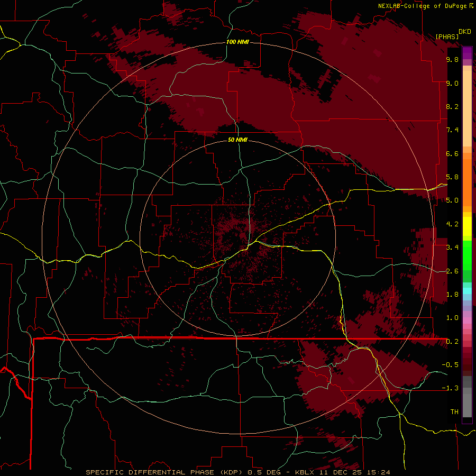Image resolution: width=476 pixels, height=476 pixels.
Task: Click the 0.2 scale value
Action: [x=452, y=342]
